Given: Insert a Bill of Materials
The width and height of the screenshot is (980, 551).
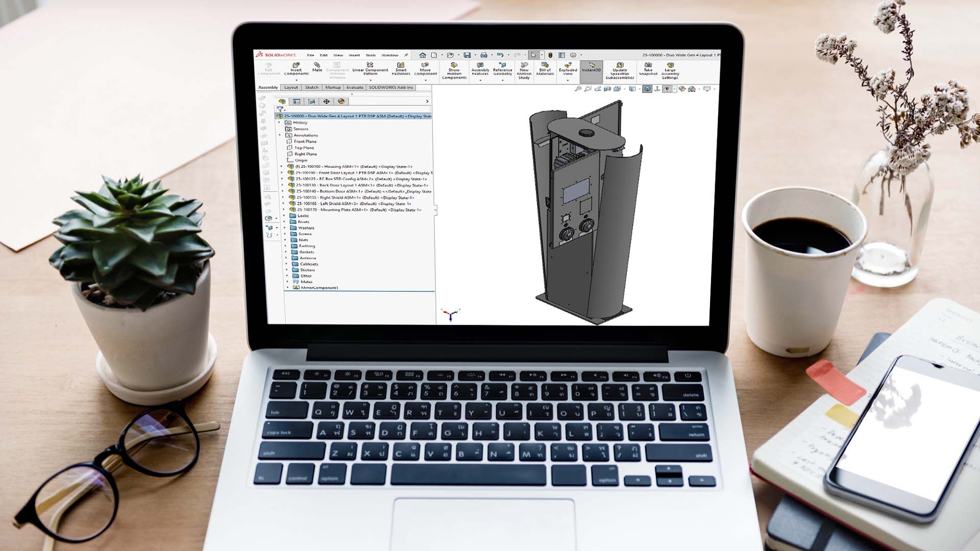Looking at the screenshot, I should coord(545,69).
